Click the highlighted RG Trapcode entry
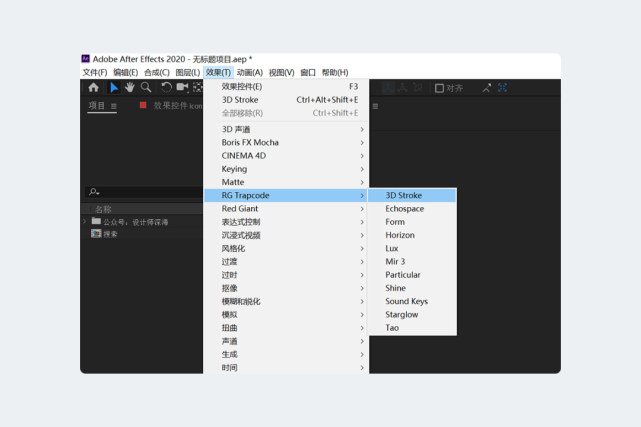 (286, 195)
